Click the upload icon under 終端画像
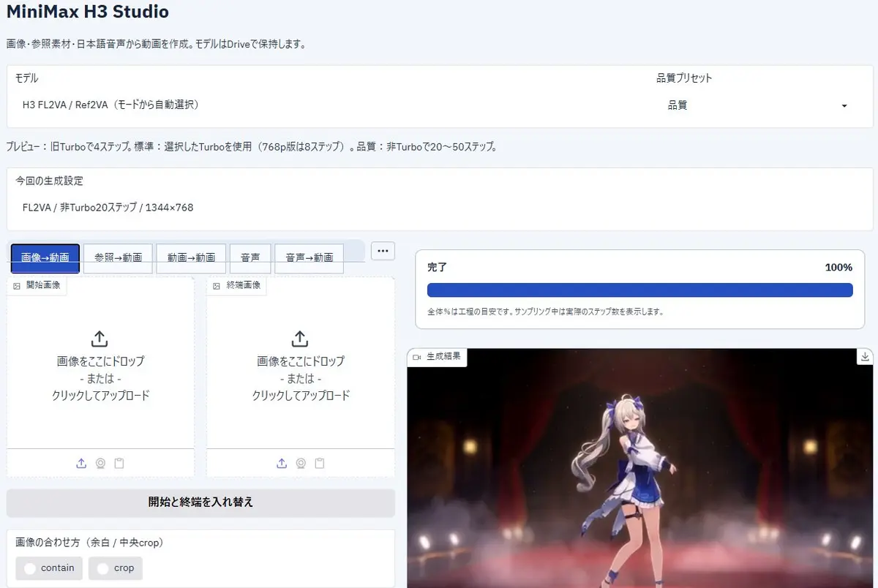Image resolution: width=878 pixels, height=588 pixels. click(x=282, y=463)
